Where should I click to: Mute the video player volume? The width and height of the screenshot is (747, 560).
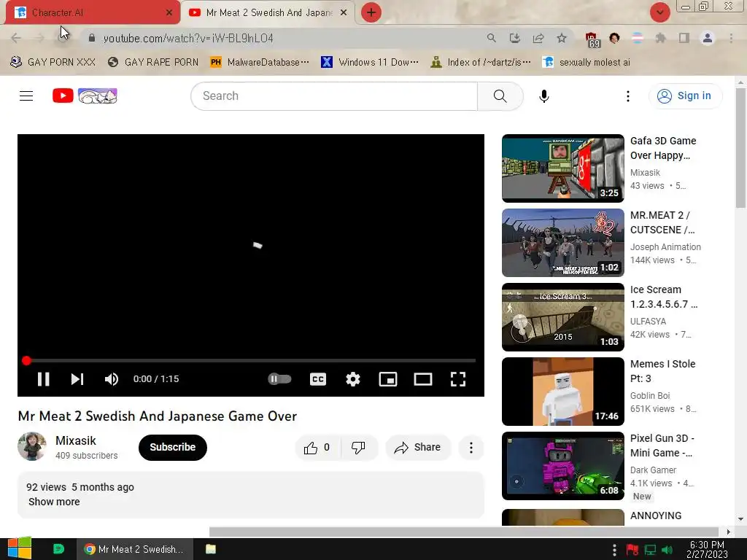111,379
